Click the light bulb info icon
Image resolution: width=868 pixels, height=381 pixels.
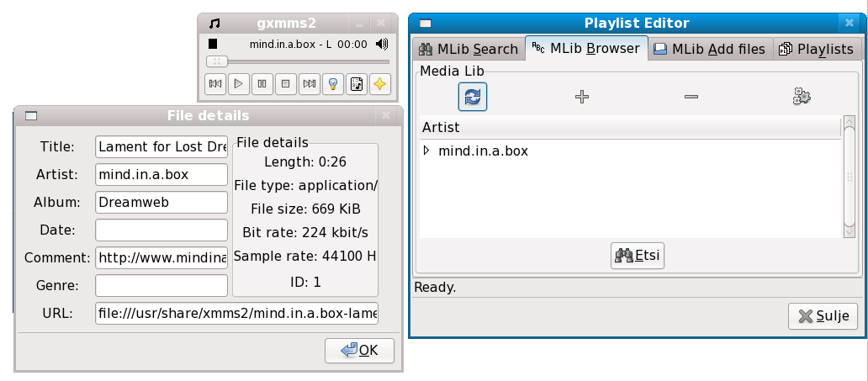tap(333, 83)
